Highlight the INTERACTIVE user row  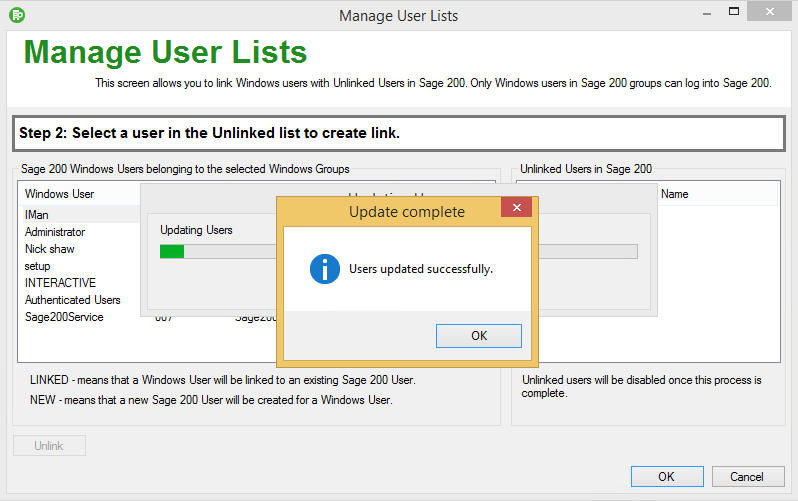coord(60,283)
